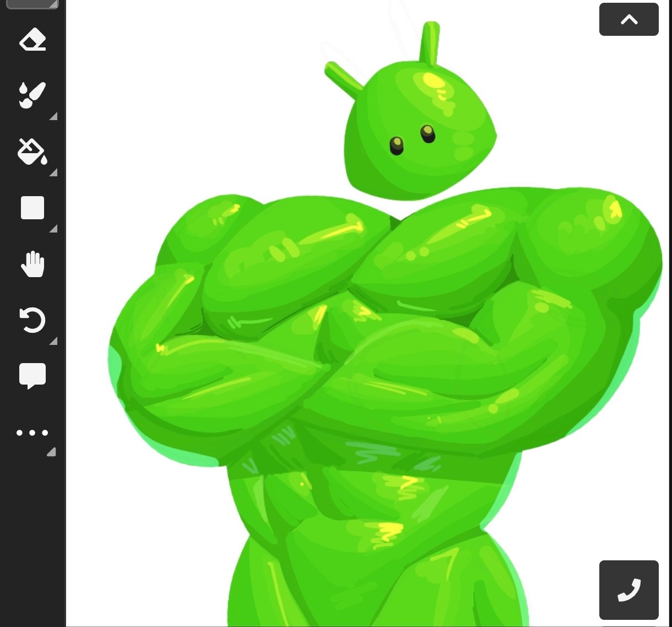672x627 pixels.
Task: Open the three-dots more options menu
Action: point(32,433)
